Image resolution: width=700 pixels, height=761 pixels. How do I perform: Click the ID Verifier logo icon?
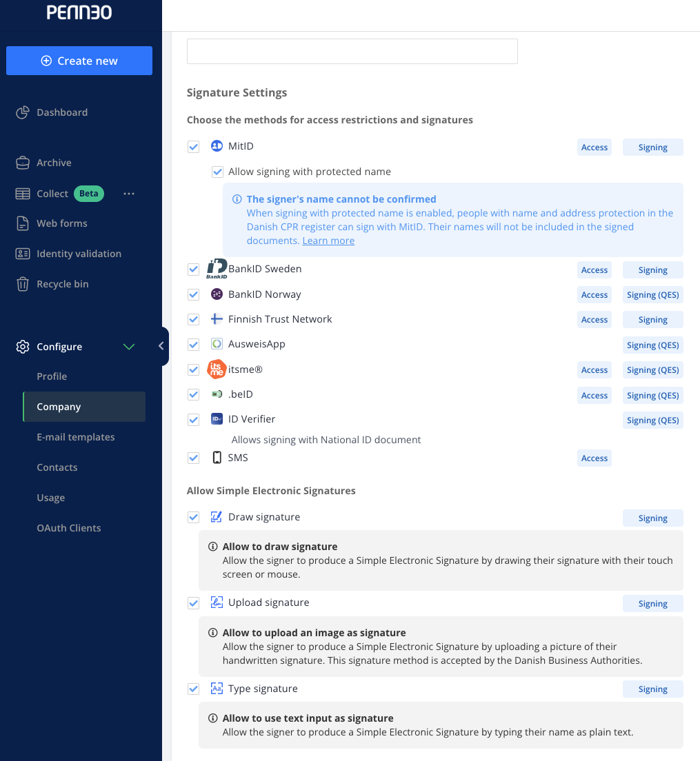click(217, 419)
